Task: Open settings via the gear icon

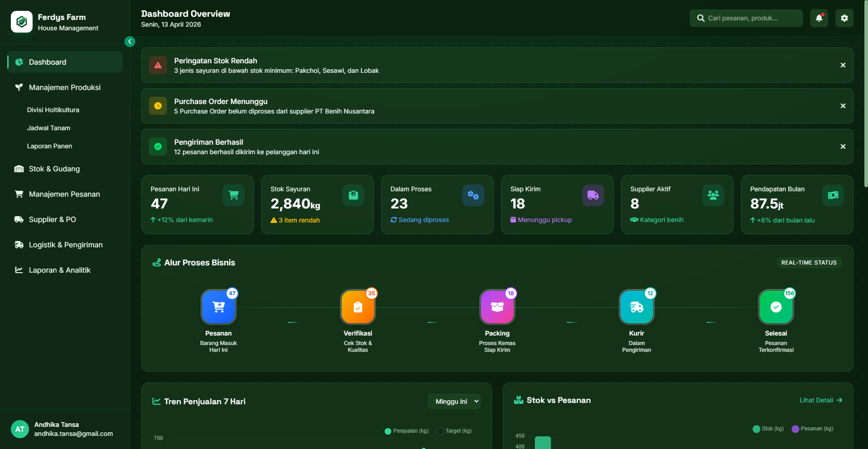Action: click(844, 18)
